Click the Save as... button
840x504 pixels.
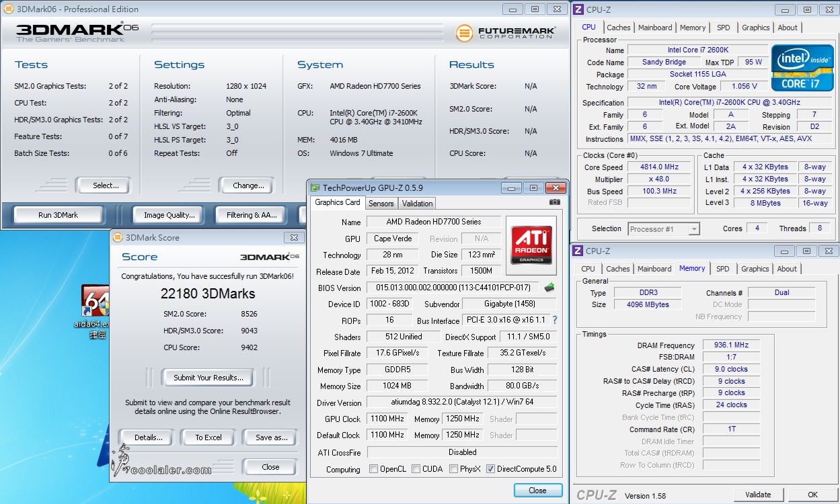[x=271, y=437]
